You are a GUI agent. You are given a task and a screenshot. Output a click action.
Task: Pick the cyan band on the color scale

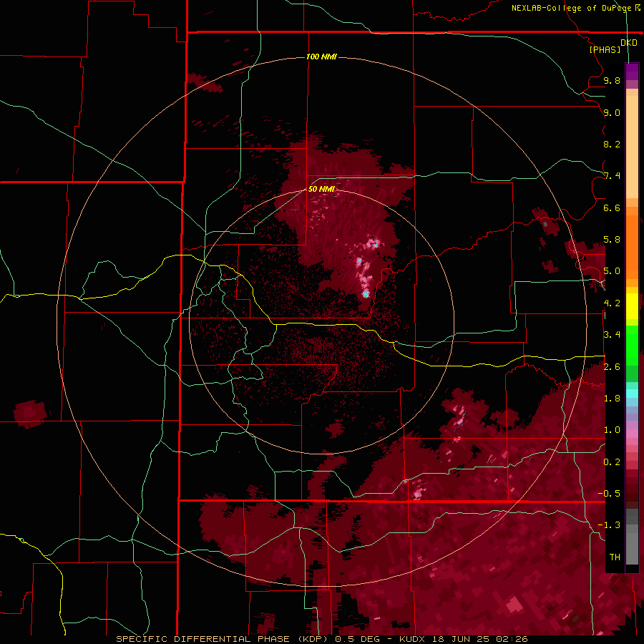point(632,393)
